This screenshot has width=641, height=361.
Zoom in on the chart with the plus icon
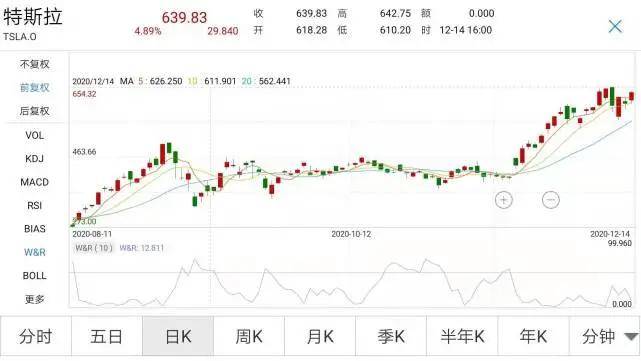[x=503, y=200]
